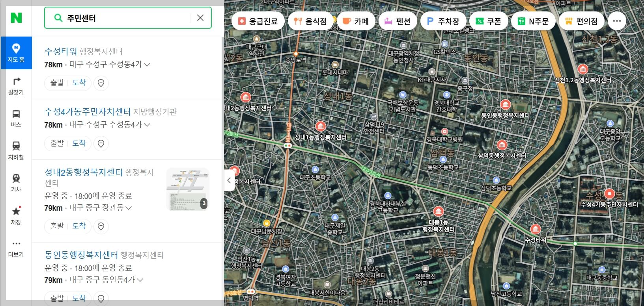Screen dimensions: 644x306
Task: Click 롯데시네마 map icon
Action: coord(335,65)
